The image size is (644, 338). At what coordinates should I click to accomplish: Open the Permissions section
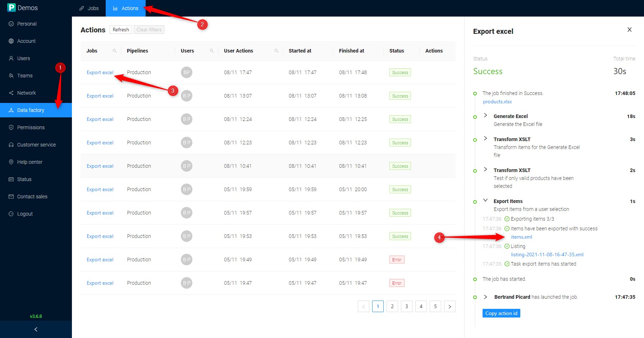point(31,127)
